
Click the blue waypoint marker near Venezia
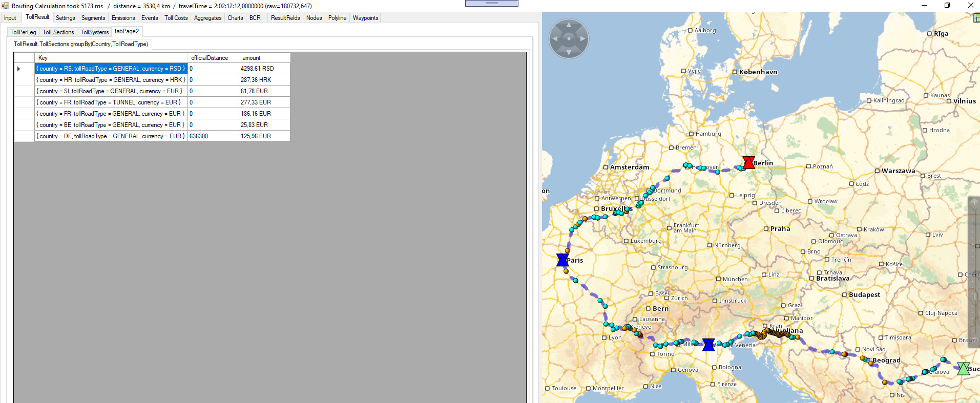click(x=708, y=345)
